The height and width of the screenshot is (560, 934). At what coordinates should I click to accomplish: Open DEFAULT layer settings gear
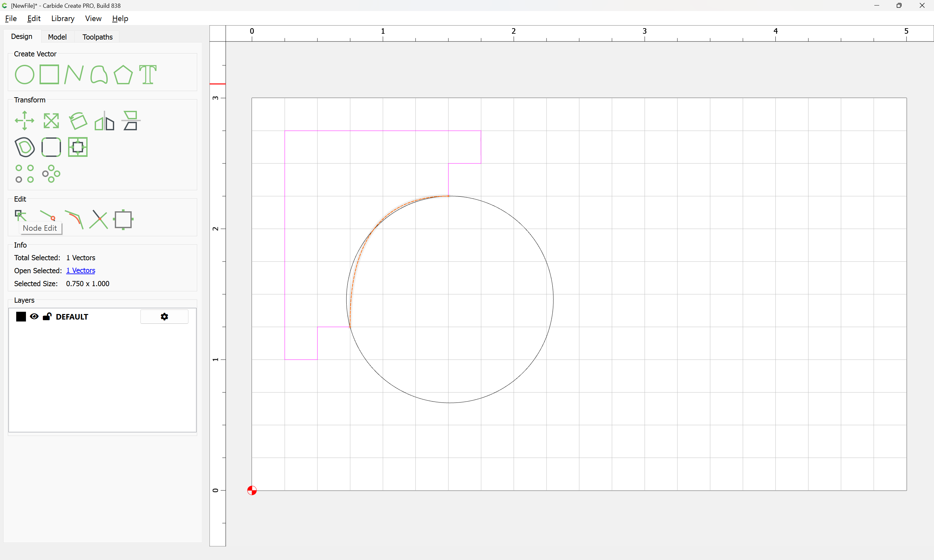coord(164,317)
